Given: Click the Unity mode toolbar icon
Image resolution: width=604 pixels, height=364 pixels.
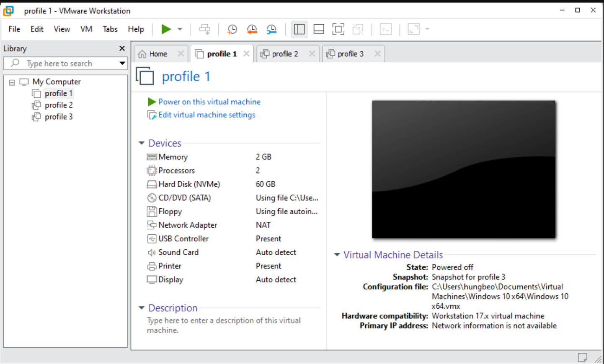Looking at the screenshot, I should click(x=358, y=29).
